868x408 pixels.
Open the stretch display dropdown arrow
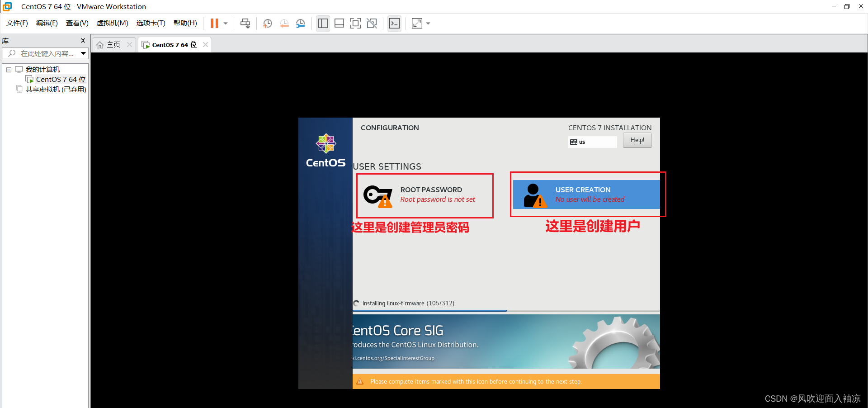point(428,24)
